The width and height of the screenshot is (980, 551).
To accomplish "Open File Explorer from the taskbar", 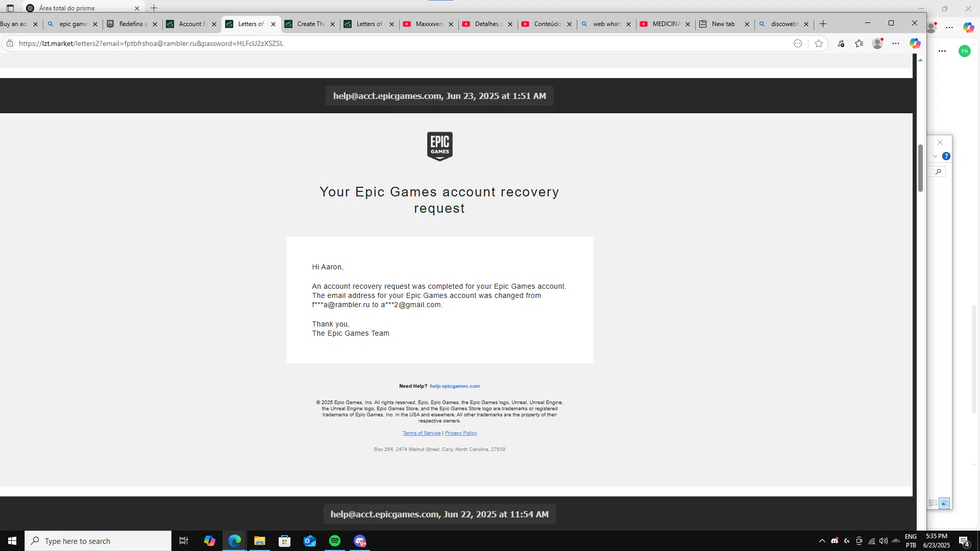I will click(x=260, y=541).
